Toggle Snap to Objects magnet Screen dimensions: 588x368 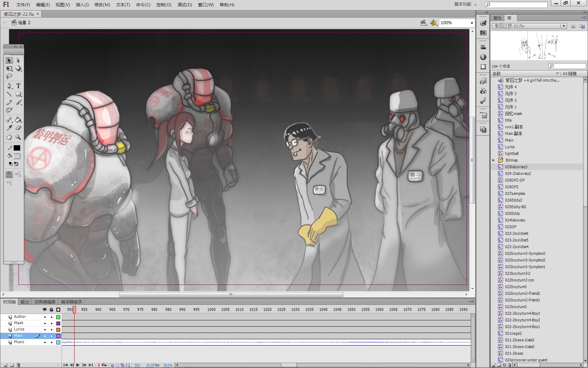9,174
